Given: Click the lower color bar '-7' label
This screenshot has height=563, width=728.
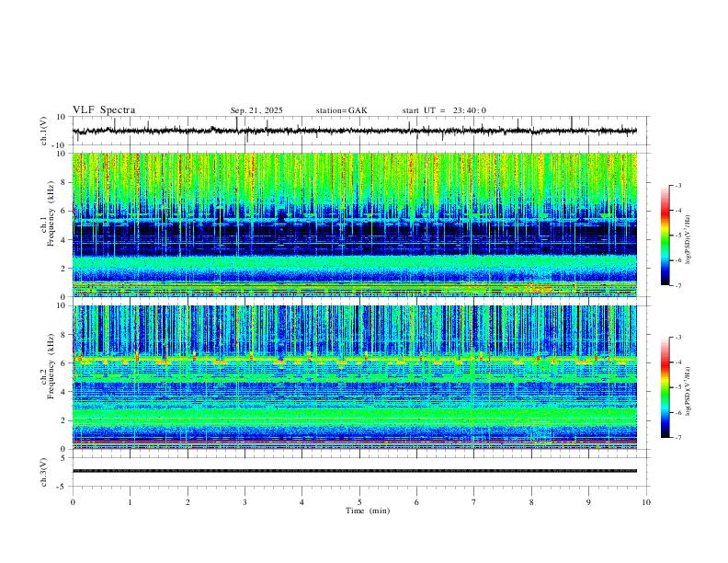Looking at the screenshot, I should [677, 437].
